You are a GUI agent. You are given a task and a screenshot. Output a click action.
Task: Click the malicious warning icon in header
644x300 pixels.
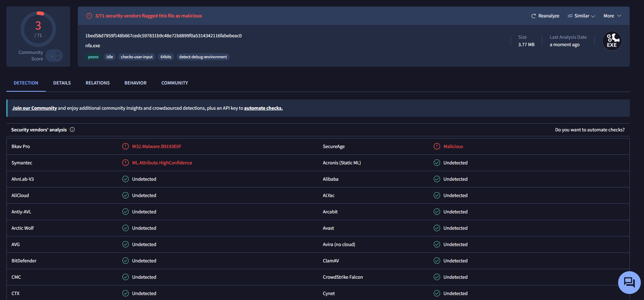click(89, 16)
